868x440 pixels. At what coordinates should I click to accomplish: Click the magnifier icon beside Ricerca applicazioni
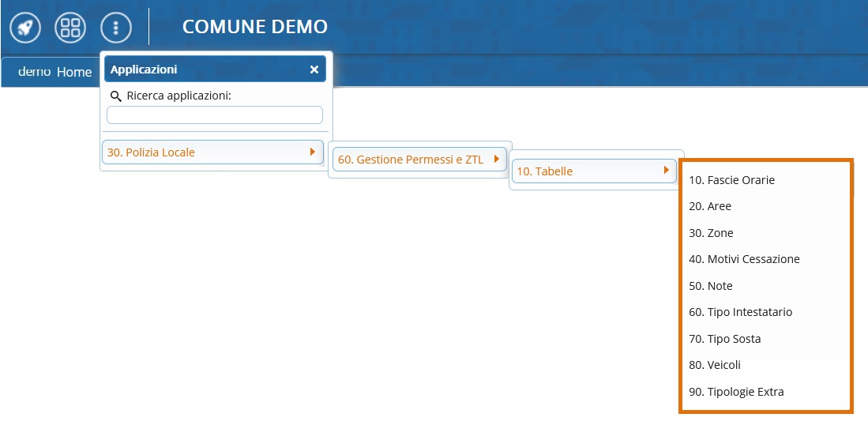coord(116,96)
